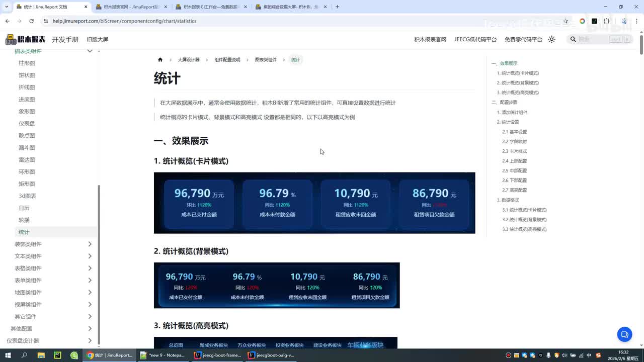Switch to jeecgboot-oalg IntelliJ taskbar window
The image size is (644, 362).
tap(271, 355)
